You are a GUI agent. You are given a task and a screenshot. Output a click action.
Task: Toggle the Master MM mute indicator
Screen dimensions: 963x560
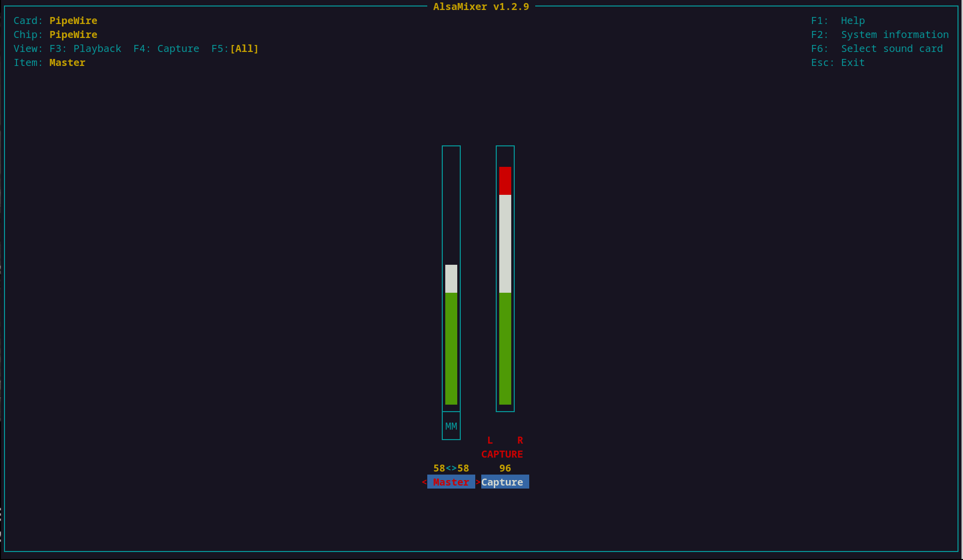pos(451,426)
